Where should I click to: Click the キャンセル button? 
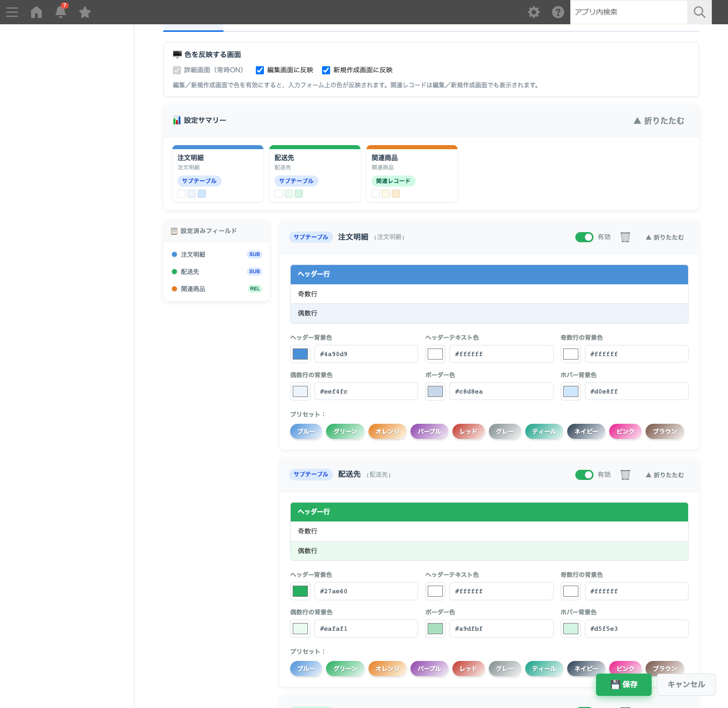click(x=686, y=685)
